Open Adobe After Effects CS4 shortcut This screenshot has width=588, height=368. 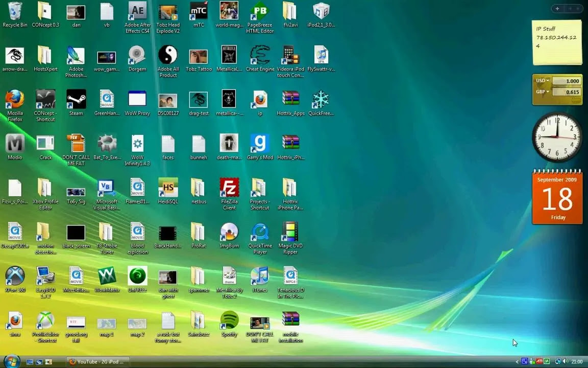tap(137, 12)
